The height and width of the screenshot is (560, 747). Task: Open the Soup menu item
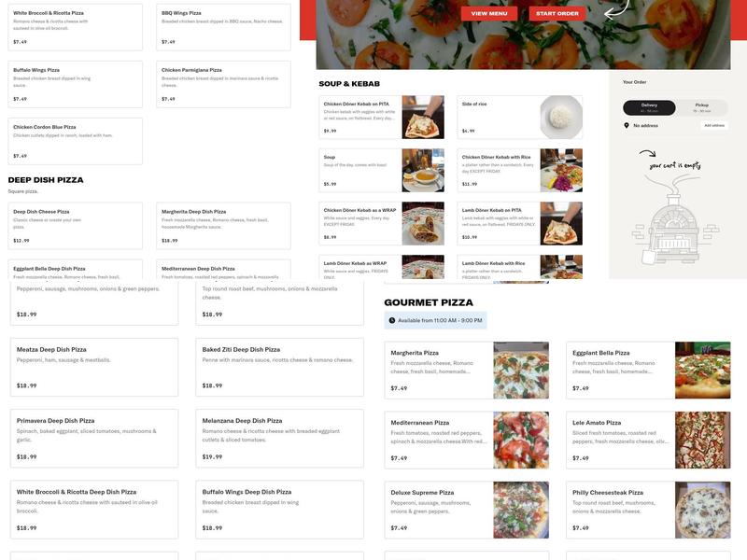click(x=382, y=171)
